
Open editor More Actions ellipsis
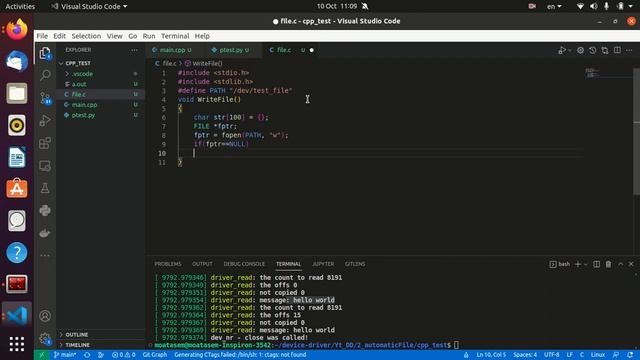[629, 50]
